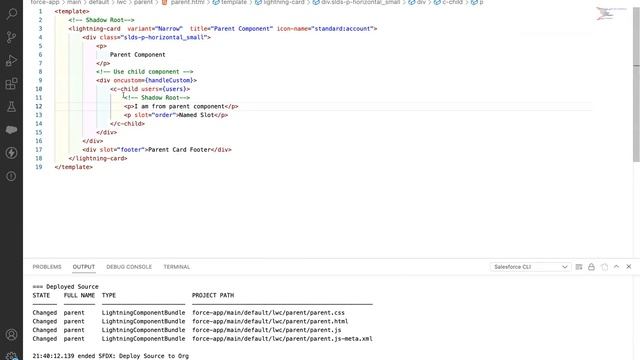
Task: Switch to the TERMINAL tab
Action: click(x=177, y=267)
